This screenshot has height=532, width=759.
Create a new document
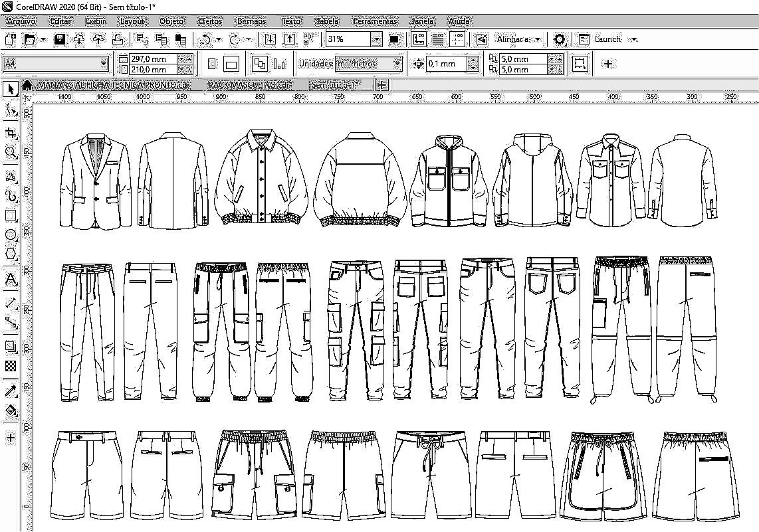tap(10, 39)
